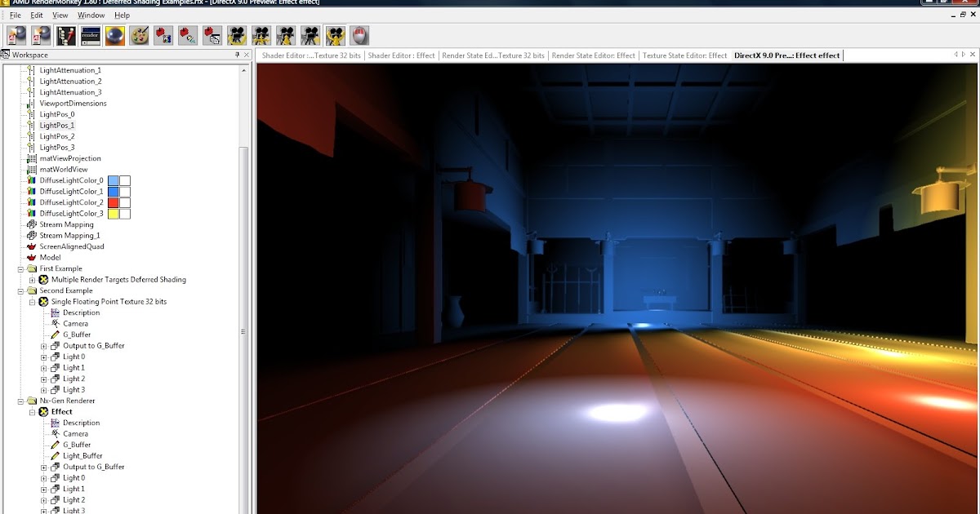Collapse the bold Effect node

tap(32, 412)
